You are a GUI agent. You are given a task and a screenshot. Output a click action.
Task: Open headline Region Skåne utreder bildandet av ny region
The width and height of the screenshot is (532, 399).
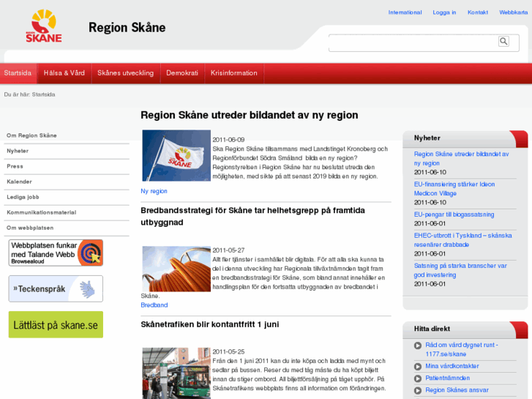click(x=250, y=115)
